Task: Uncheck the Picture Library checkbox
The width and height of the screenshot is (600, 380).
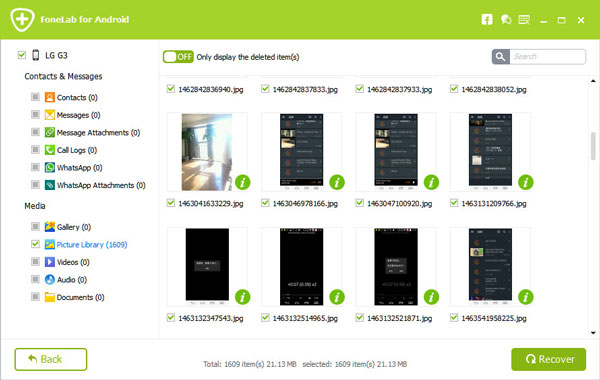Action: coord(35,244)
